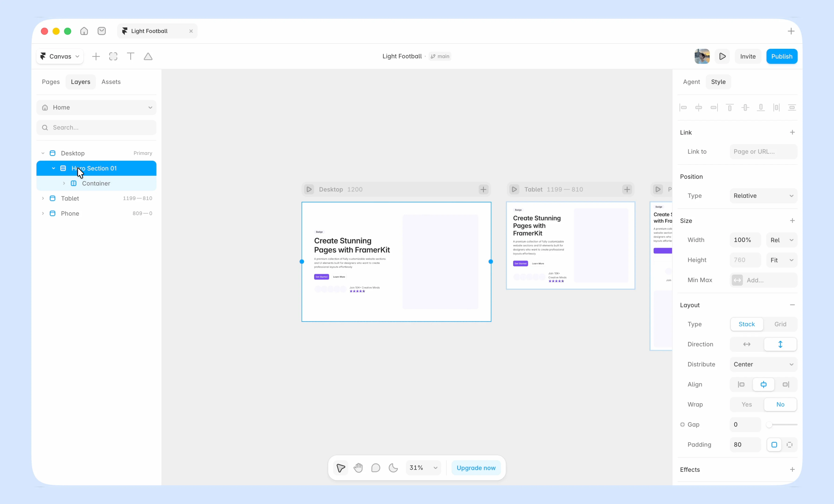Open the Distribute Center dropdown
The height and width of the screenshot is (504, 834).
763,364
